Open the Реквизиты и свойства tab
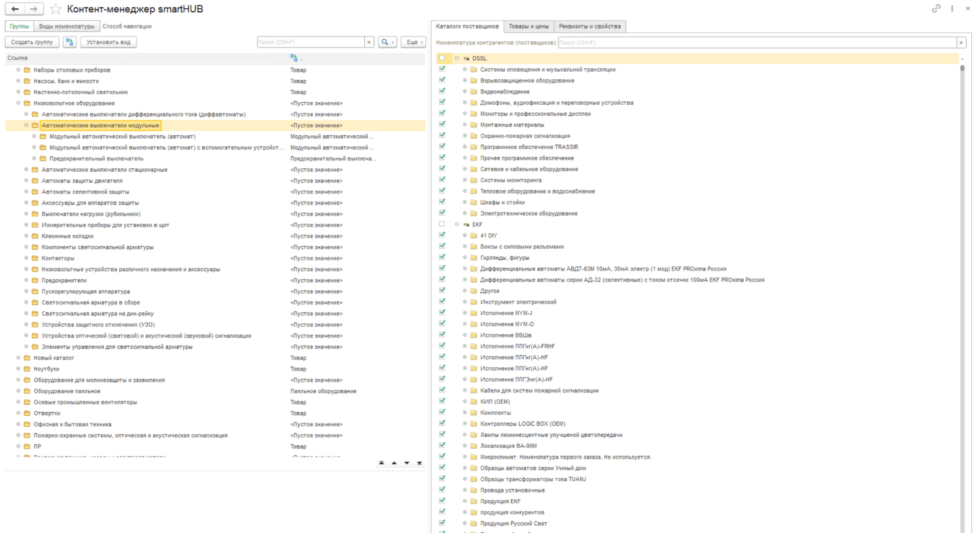Image resolution: width=980 pixels, height=533 pixels. click(x=589, y=26)
